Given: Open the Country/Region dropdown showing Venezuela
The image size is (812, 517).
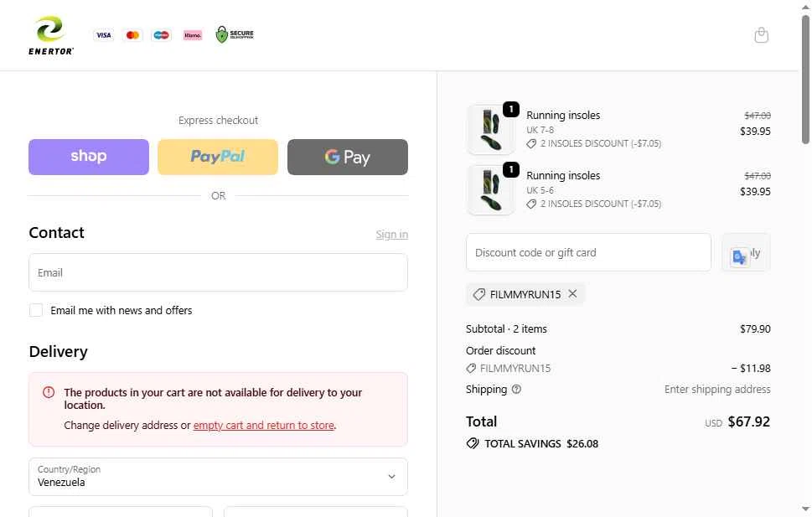Looking at the screenshot, I should click(218, 477).
